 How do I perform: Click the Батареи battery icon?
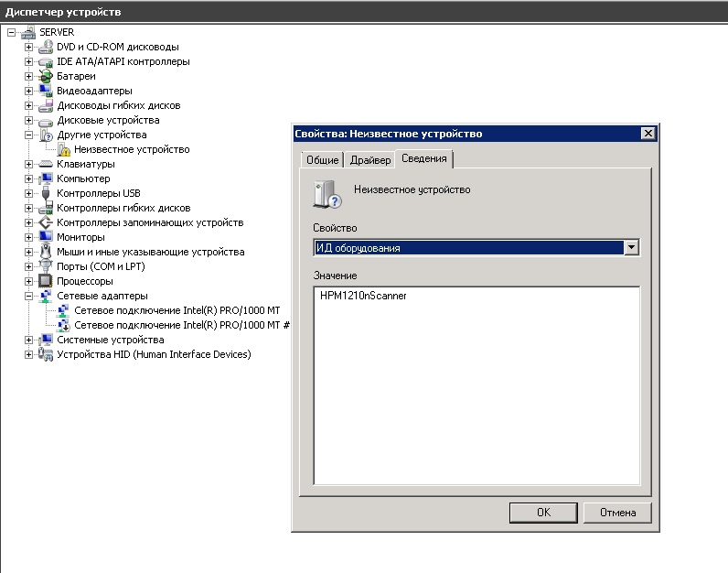46,76
